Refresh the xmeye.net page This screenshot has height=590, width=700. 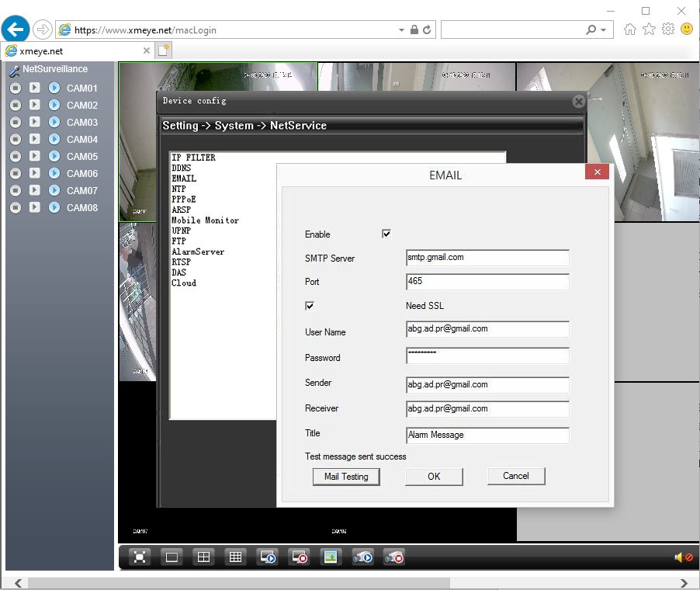point(428,30)
